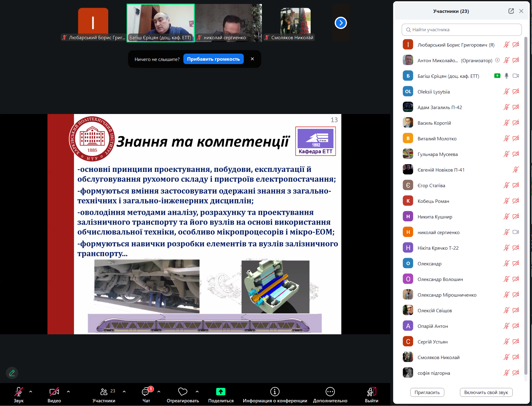This screenshot has width=532, height=406.
Task: Click camera-off icon for Адам Загалиль П-42
Action: 516,107
